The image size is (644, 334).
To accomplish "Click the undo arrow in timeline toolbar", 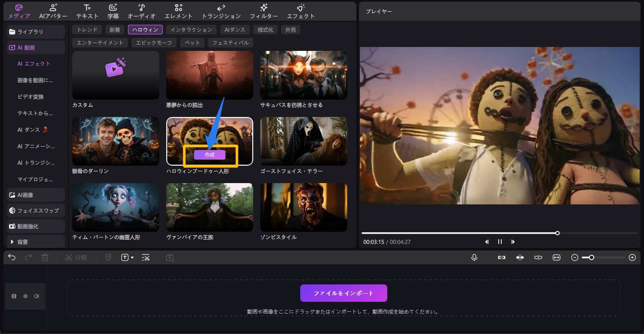I will [12, 257].
